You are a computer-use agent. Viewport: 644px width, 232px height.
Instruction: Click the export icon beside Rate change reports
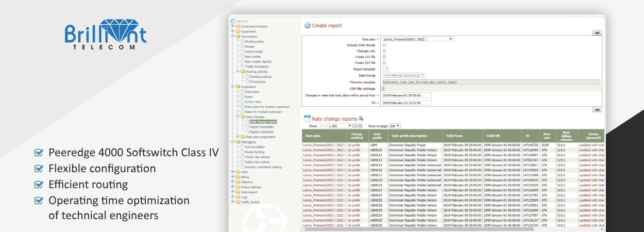361,119
